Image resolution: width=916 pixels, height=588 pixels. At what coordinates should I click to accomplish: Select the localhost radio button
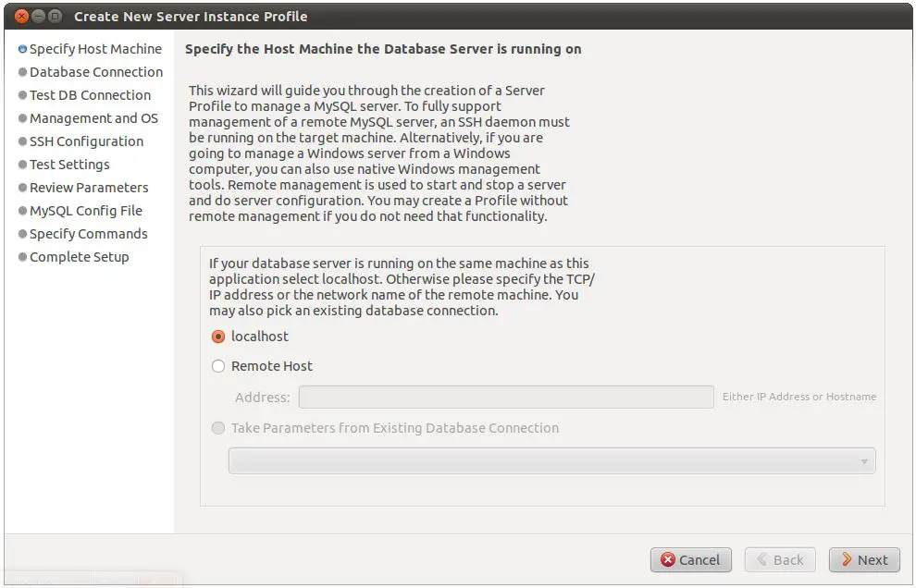(x=218, y=337)
